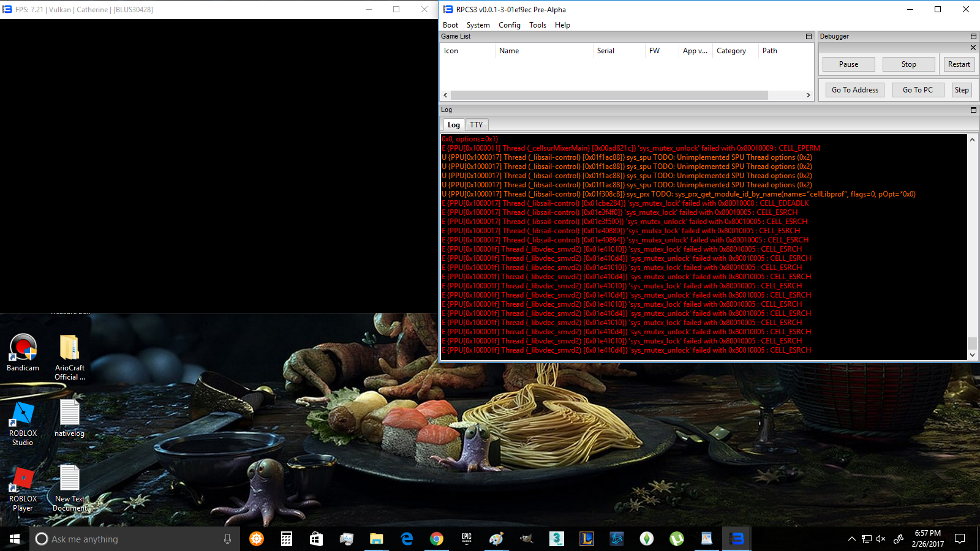
Task: Click the Game List horizontal scrollbar
Action: [609, 96]
